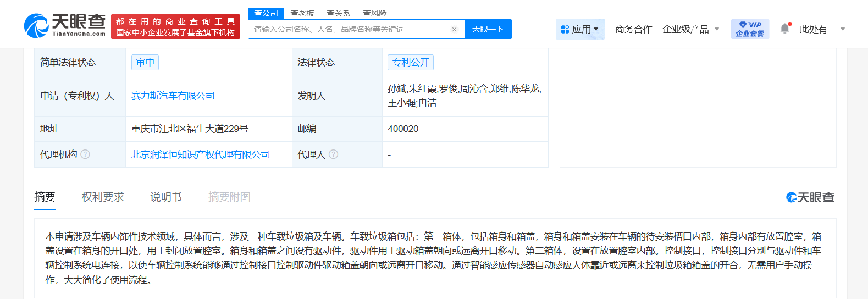Image resolution: width=868 pixels, height=299 pixels.
Task: Open the notification bell
Action: tap(785, 29)
